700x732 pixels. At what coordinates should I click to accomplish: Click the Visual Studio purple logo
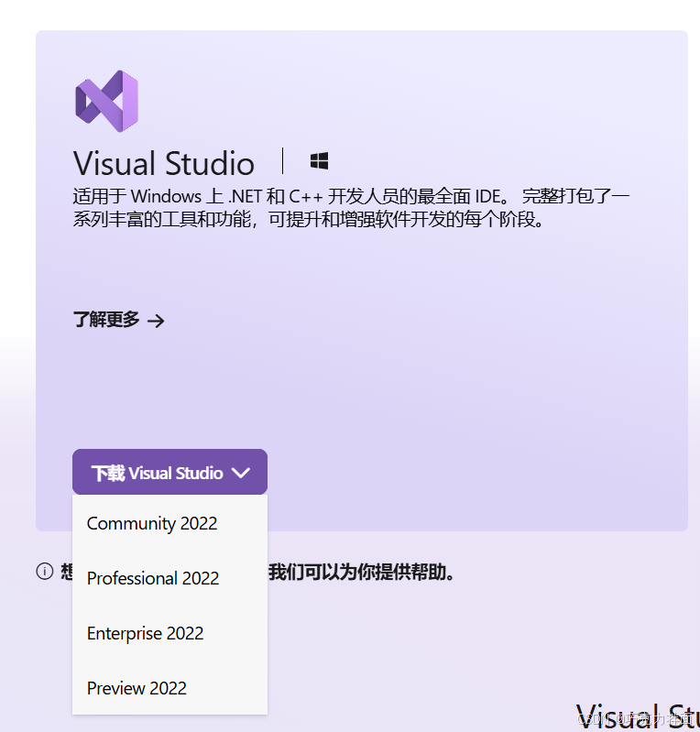coord(107,102)
